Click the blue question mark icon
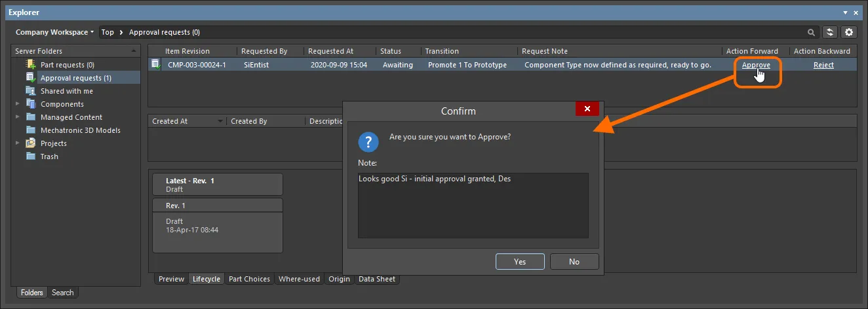Screen dimensions: 868x309 369,142
